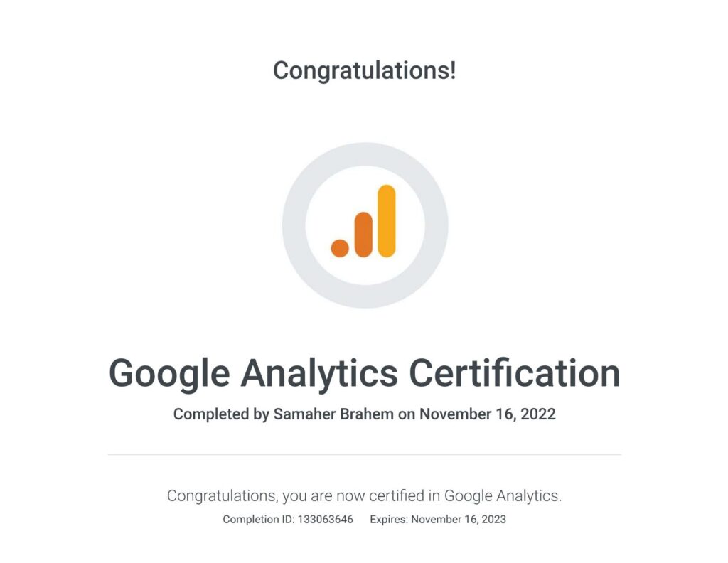Click the word "Google" in the large title

pyautogui.click(x=169, y=373)
